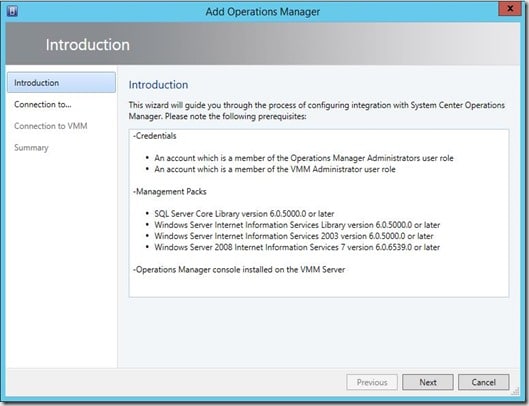Screen dimensions: 529x406
Task: Click Windows Server 2008 IIS 7 line
Action: coord(297,247)
